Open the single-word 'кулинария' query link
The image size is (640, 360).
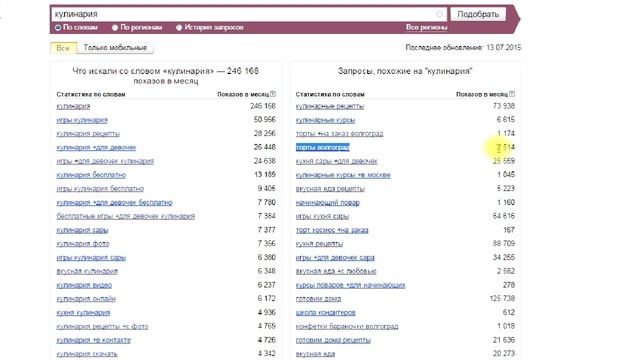point(73,106)
